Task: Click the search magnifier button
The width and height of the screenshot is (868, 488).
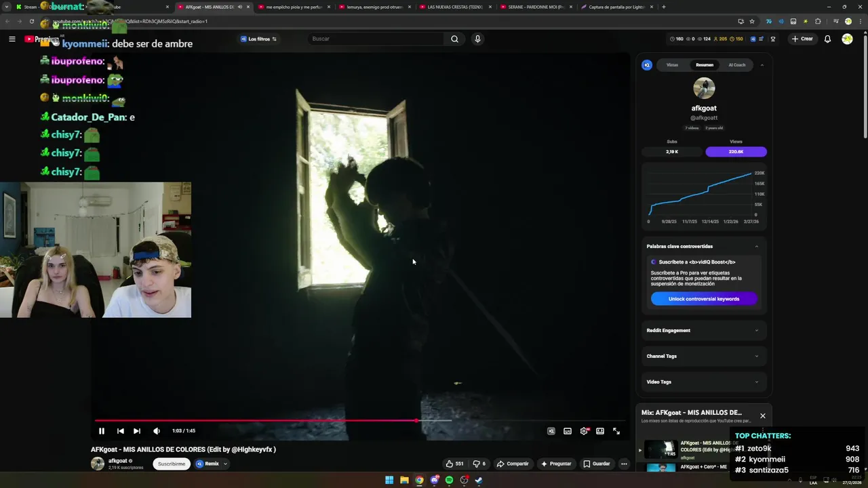Action: (x=454, y=39)
